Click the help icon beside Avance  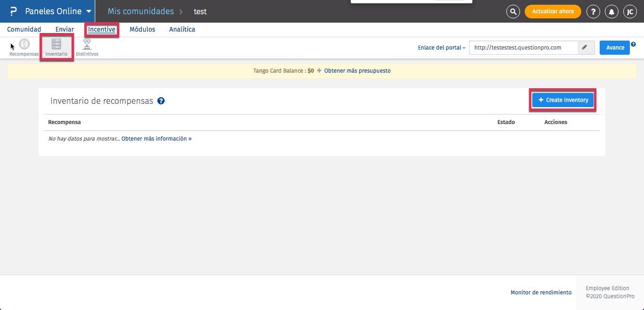coord(634,44)
